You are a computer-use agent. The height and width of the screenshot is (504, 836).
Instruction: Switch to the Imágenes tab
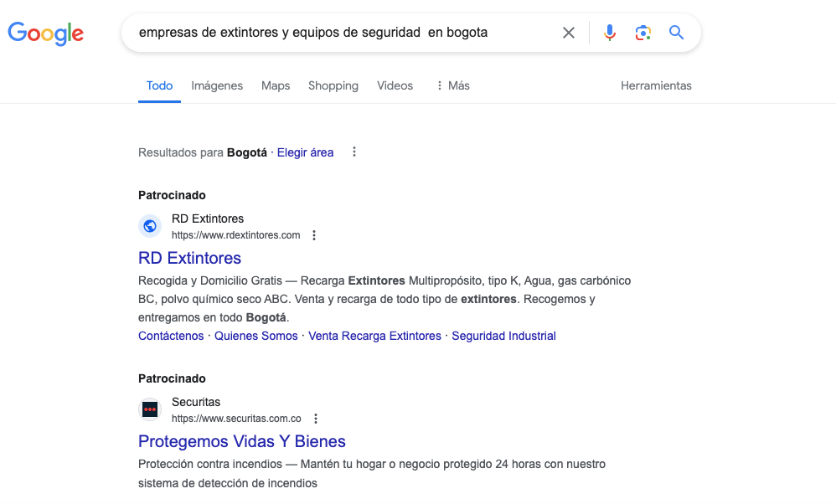[217, 85]
